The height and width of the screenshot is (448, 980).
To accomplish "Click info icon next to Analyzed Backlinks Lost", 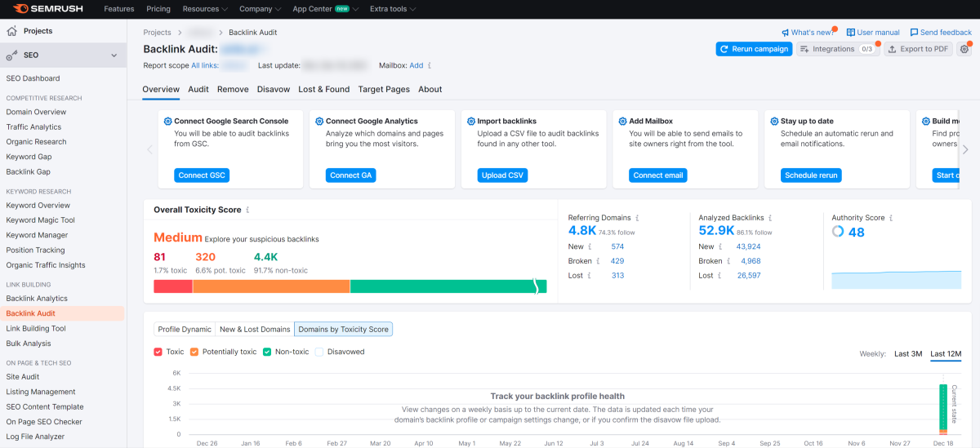I will click(x=719, y=276).
